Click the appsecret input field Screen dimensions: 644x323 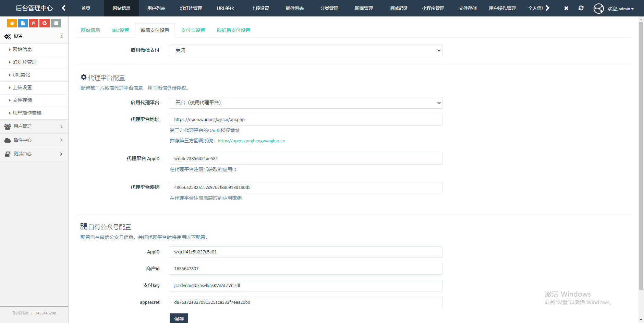306,302
